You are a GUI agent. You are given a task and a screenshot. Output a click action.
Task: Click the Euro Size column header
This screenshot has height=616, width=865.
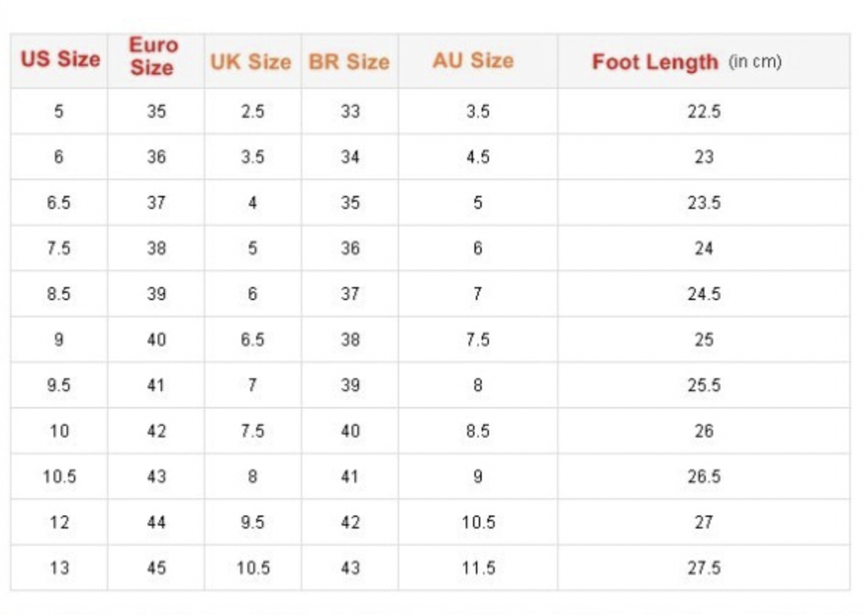(x=153, y=56)
